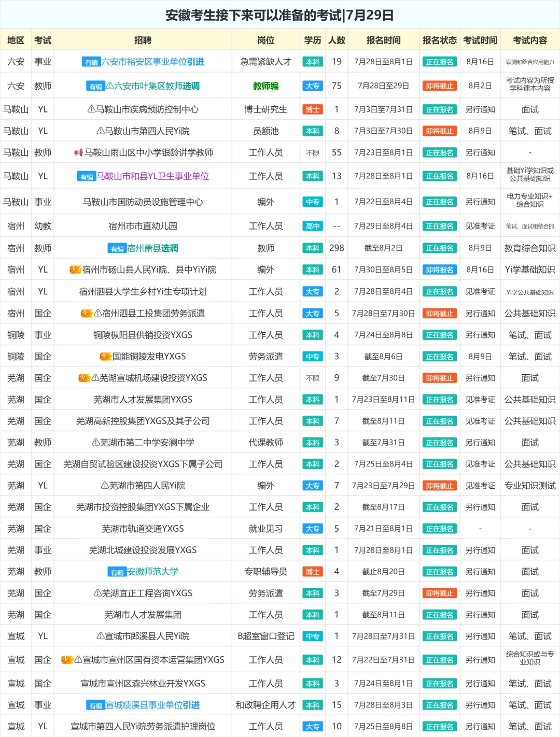Image resolution: width=560 pixels, height=737 pixels.
Task: Click 宿州市市直幼儿园 recruitment name
Action: (x=143, y=226)
